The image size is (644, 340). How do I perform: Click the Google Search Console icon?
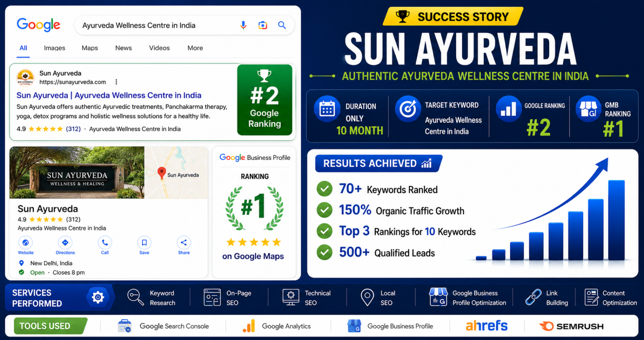(125, 326)
